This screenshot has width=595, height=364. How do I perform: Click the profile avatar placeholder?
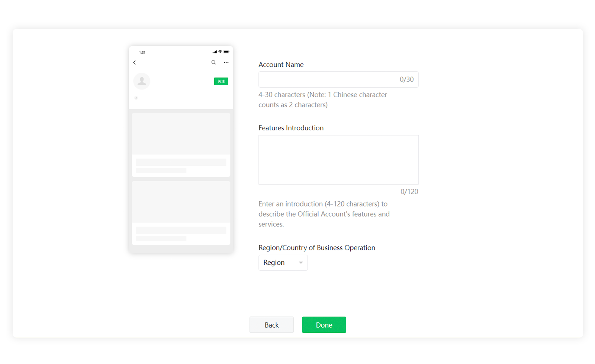(x=142, y=81)
